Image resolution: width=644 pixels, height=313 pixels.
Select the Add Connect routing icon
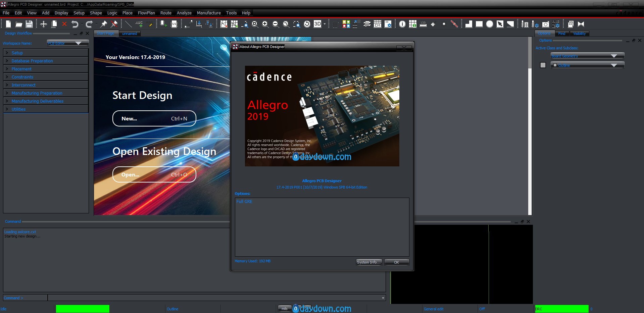point(189,24)
